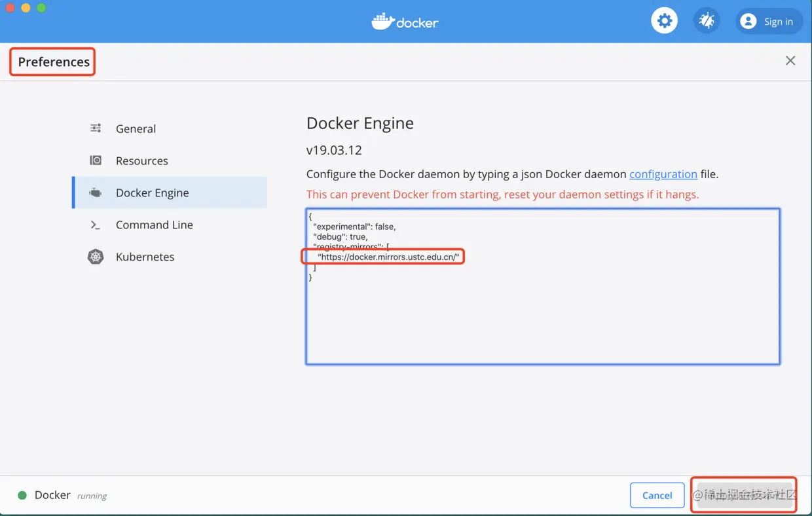Click inside the daemon JSON editor

coord(543,286)
